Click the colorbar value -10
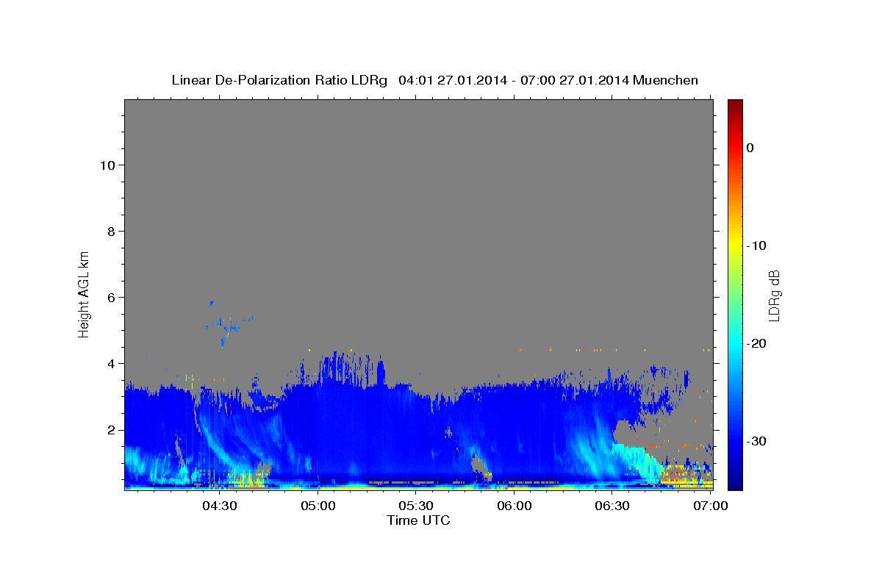Screen dimensions: 882x588 [x=756, y=245]
